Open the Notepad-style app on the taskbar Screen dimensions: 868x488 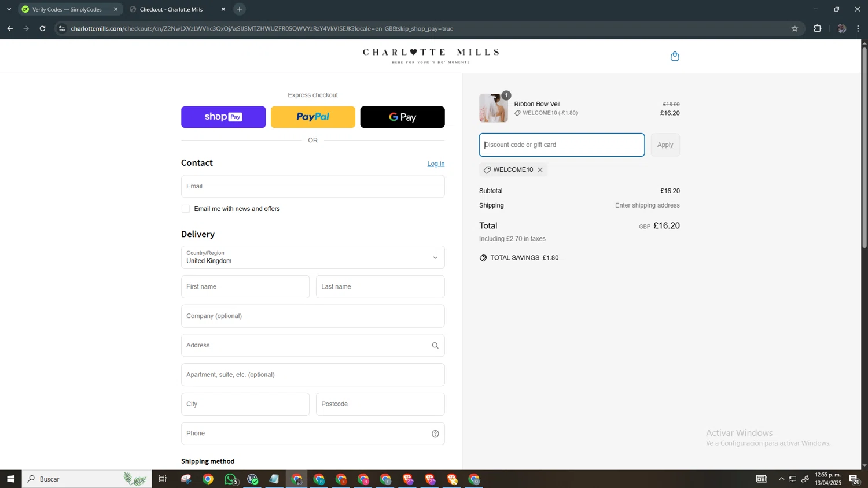click(x=274, y=479)
